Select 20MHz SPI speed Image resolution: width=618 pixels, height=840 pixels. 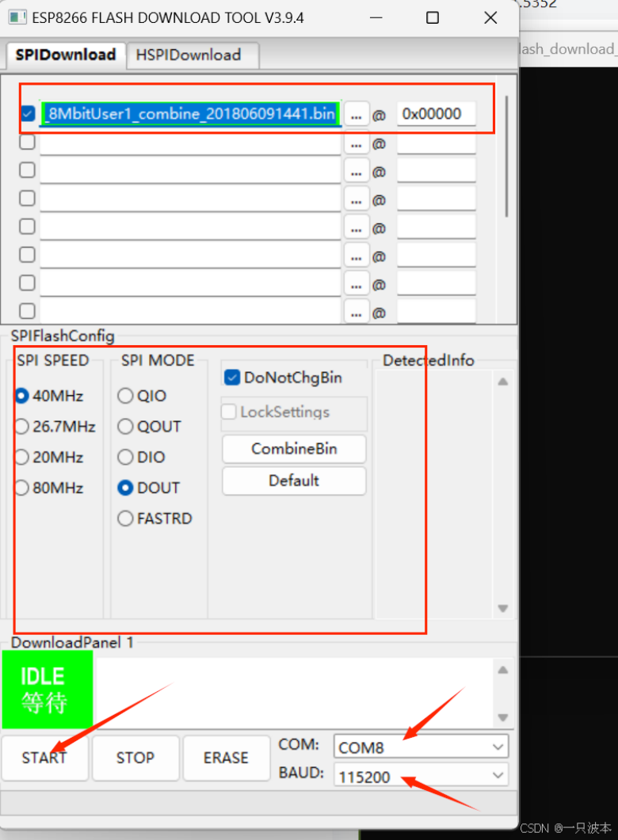click(x=49, y=457)
